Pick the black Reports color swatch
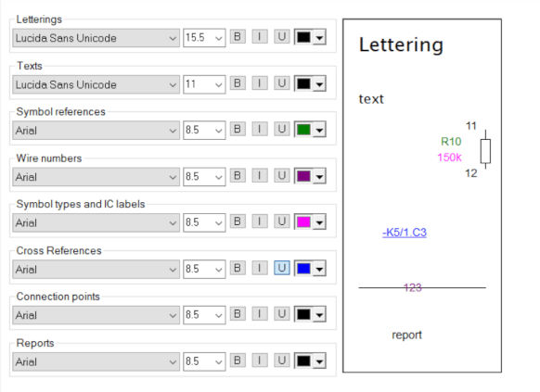 [303, 361]
